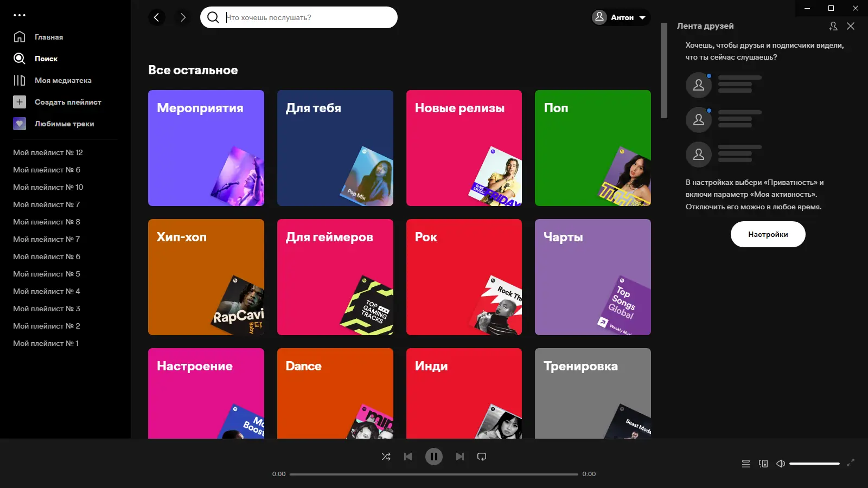Viewport: 868px width, 488px height.
Task: Click the track progress bar
Action: tap(434, 474)
